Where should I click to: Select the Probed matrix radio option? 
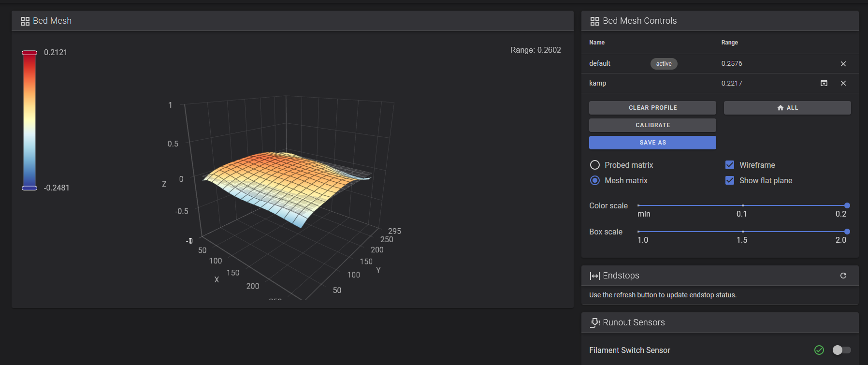click(595, 165)
